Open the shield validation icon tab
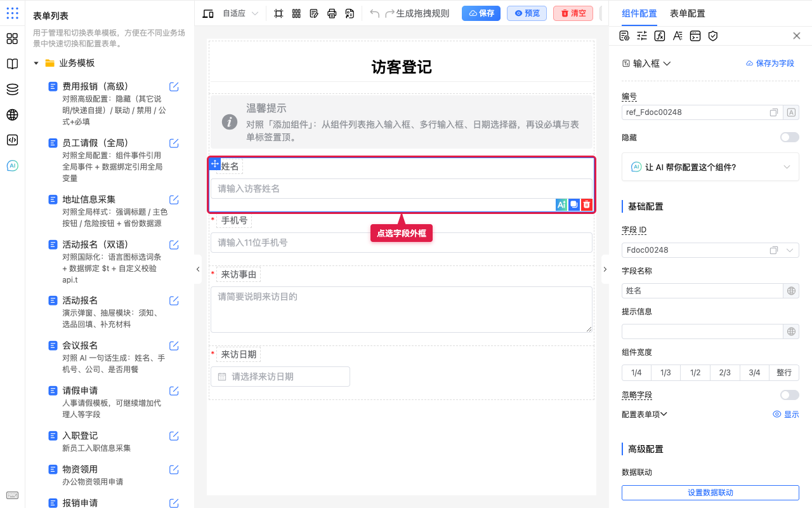812x508 pixels. [713, 36]
